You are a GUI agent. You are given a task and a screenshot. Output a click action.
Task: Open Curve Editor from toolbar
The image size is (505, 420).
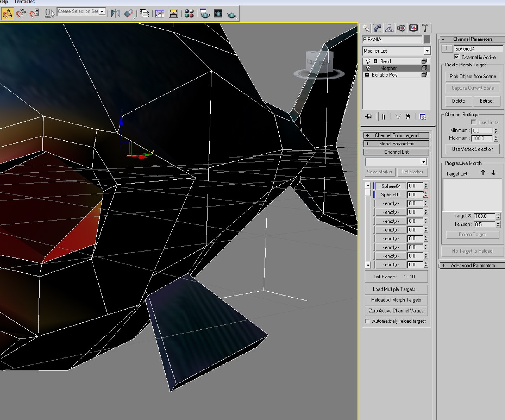point(159,14)
